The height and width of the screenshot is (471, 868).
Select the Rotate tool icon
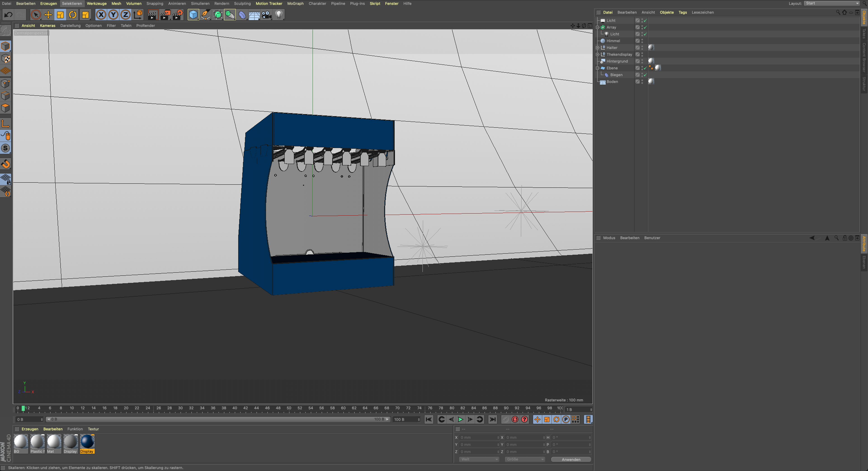point(72,15)
